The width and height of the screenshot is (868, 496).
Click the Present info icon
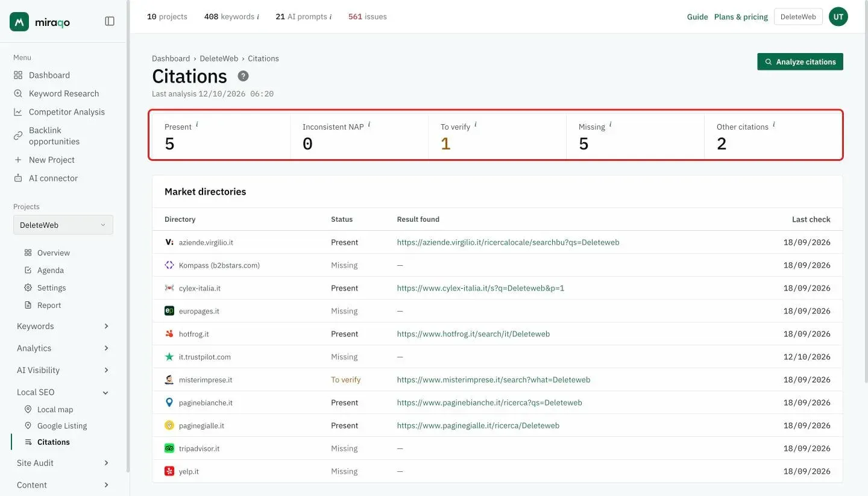pyautogui.click(x=197, y=125)
